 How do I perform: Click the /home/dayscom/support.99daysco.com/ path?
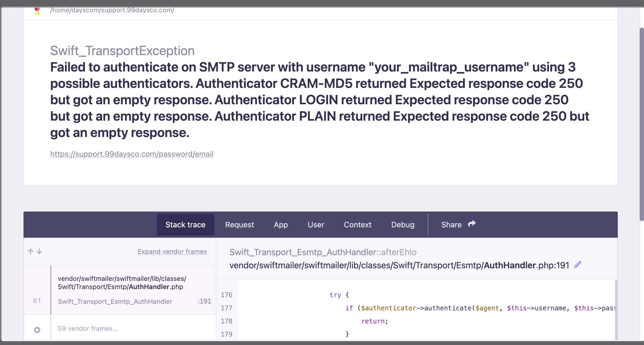point(112,10)
